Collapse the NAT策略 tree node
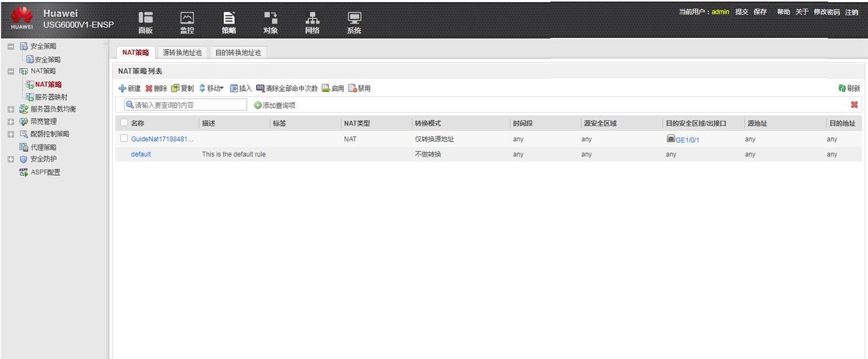Viewport: 868px width, 359px height. tap(11, 71)
